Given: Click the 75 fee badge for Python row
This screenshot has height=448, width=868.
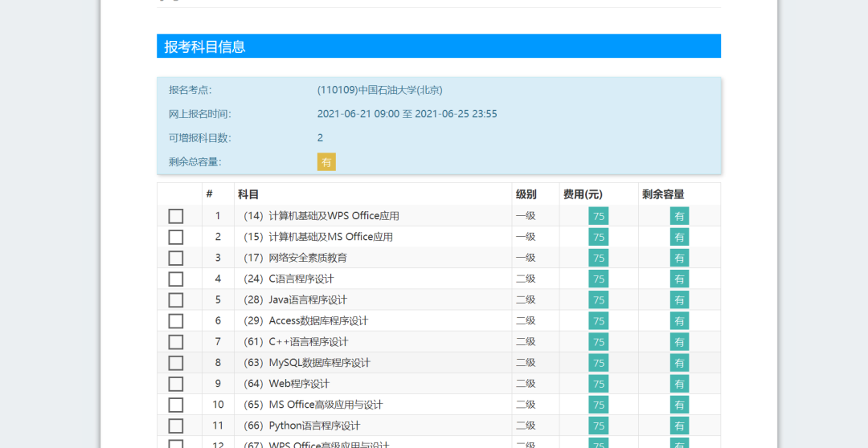Looking at the screenshot, I should point(599,426).
